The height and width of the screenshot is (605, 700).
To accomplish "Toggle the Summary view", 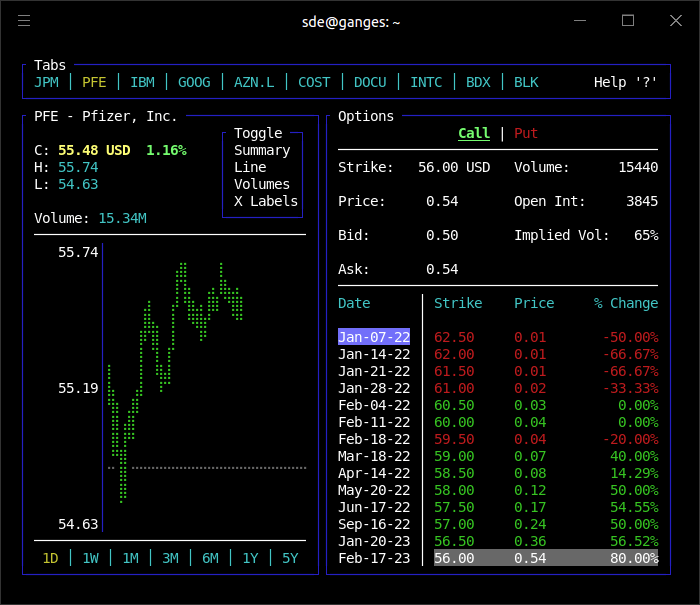I will tap(262, 150).
